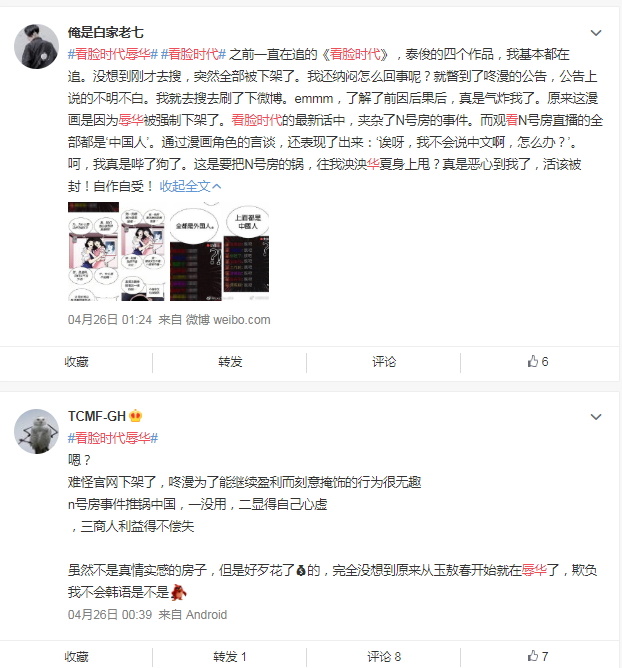Screen dimensions: 622x668
Task: Open options chevron on the TCMF-GH post
Action: pos(596,417)
